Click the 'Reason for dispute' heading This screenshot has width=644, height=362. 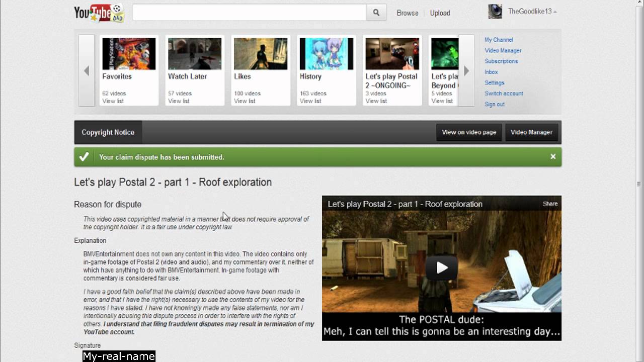pyautogui.click(x=108, y=205)
